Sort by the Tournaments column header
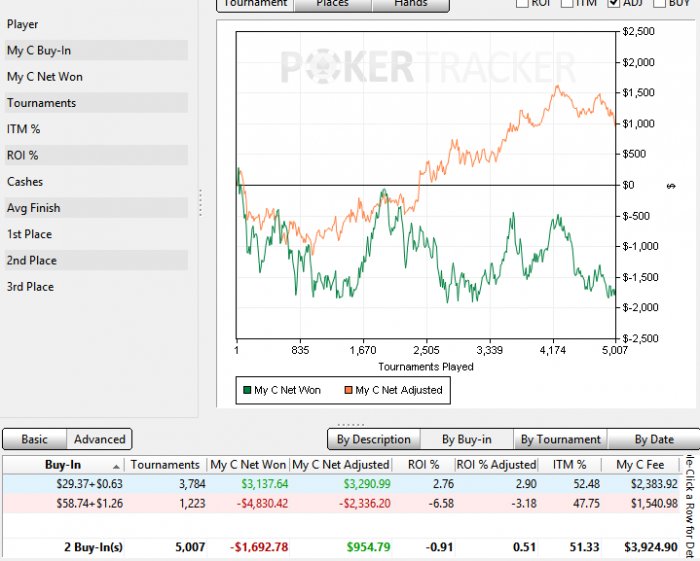700x561 pixels. click(165, 465)
